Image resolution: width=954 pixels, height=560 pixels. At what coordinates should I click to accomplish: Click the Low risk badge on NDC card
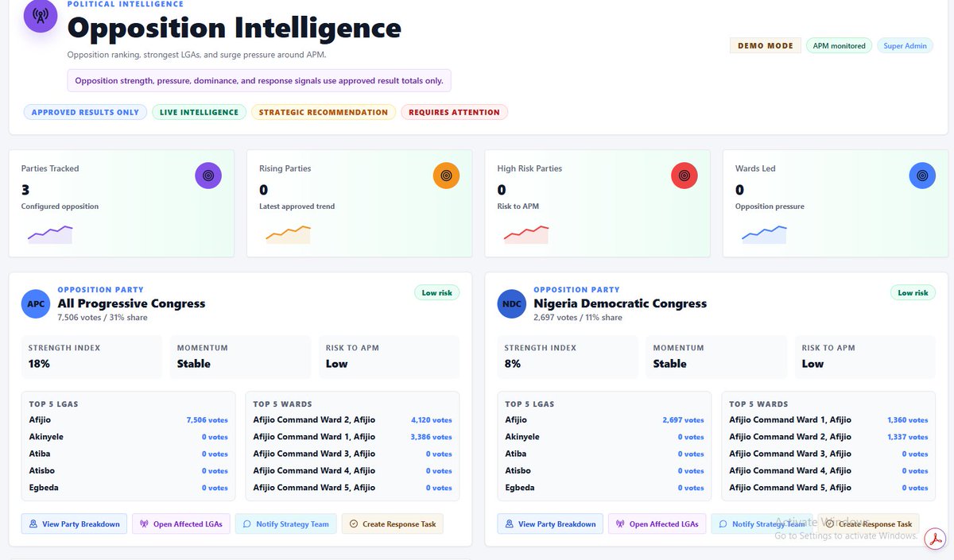913,293
